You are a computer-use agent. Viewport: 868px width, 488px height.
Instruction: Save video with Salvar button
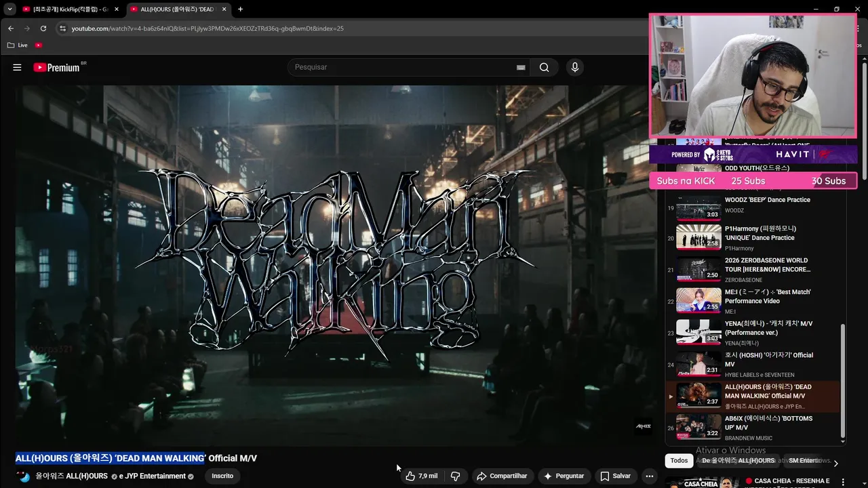616,476
